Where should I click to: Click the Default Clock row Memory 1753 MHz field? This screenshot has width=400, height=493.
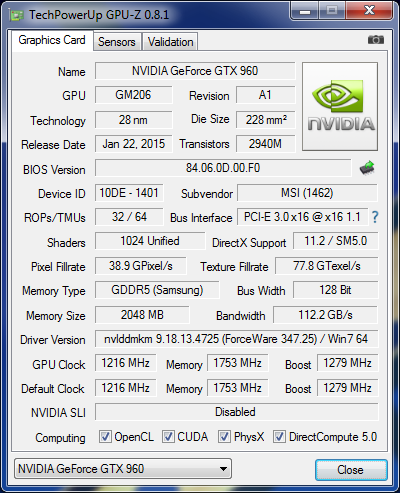point(238,388)
